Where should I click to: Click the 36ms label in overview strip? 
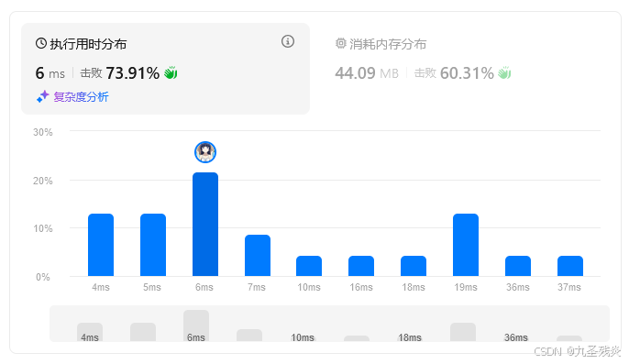tap(516, 337)
